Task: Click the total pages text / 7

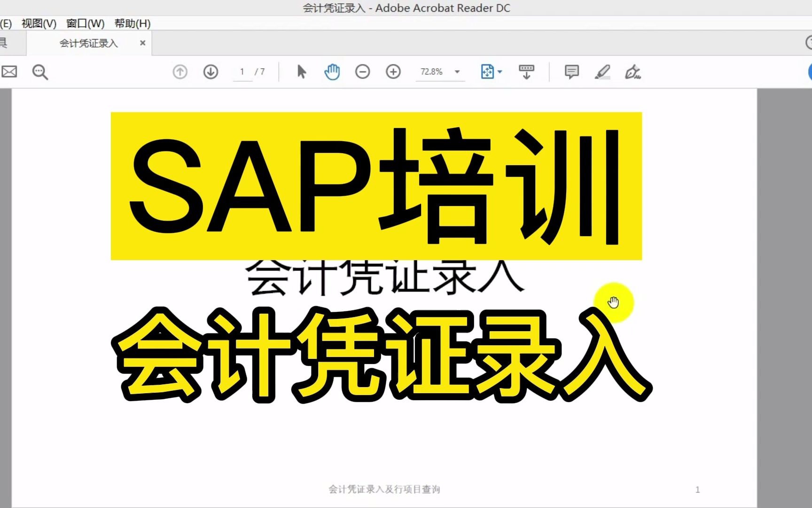Action: pyautogui.click(x=260, y=71)
